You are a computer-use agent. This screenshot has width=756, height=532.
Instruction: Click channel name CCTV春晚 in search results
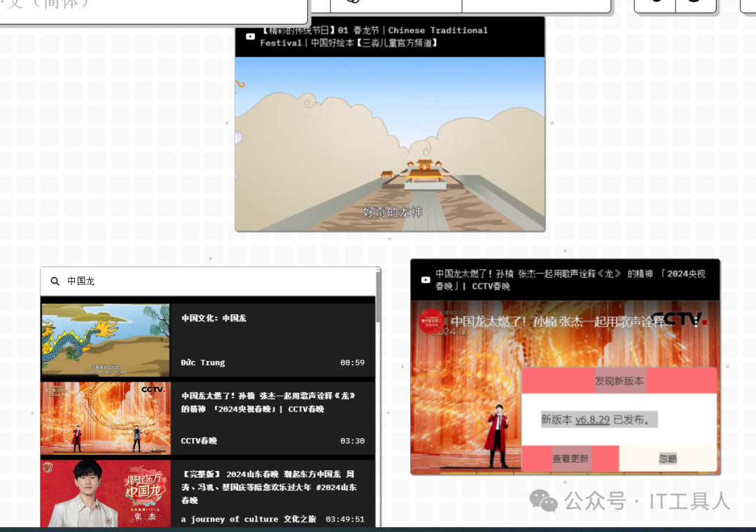click(199, 441)
